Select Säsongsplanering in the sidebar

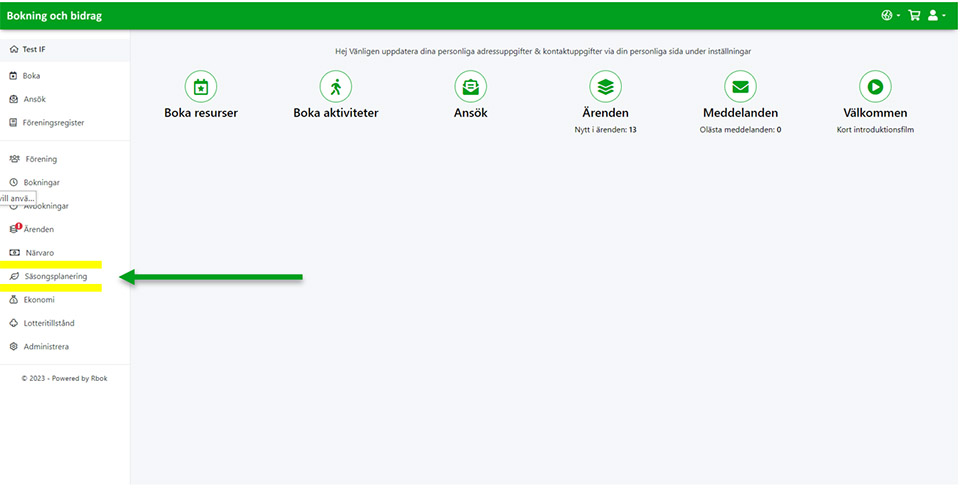pos(55,276)
